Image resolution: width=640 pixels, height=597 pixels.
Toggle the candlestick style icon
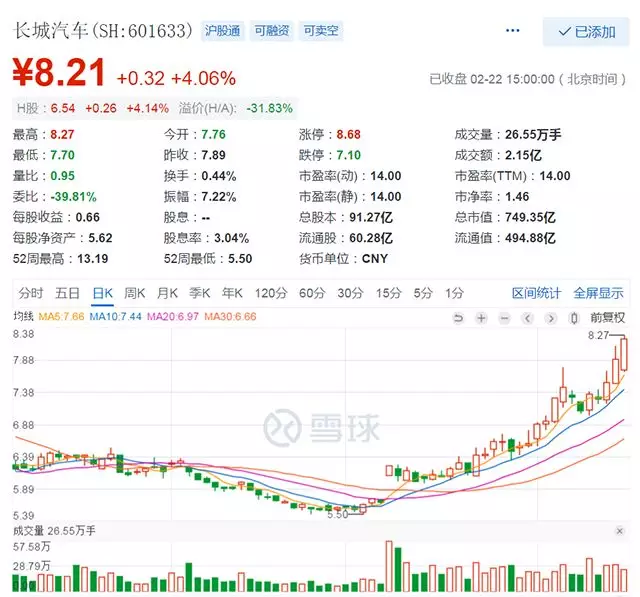(x=574, y=318)
